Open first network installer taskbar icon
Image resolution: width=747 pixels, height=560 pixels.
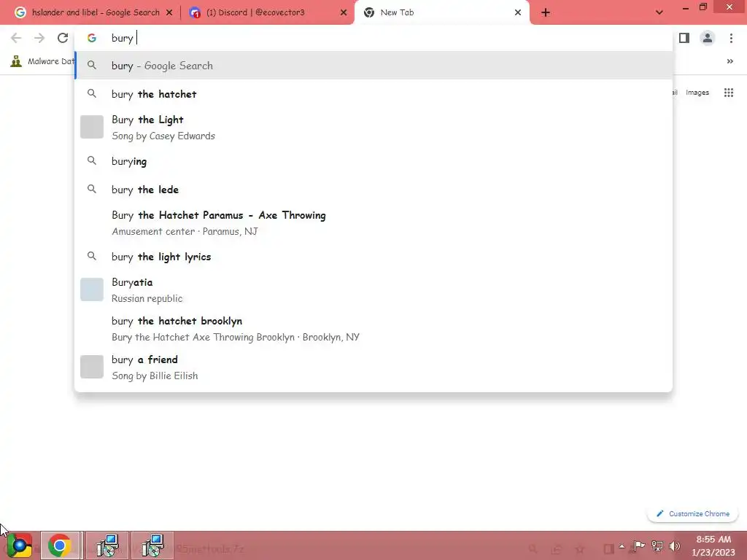(x=108, y=545)
